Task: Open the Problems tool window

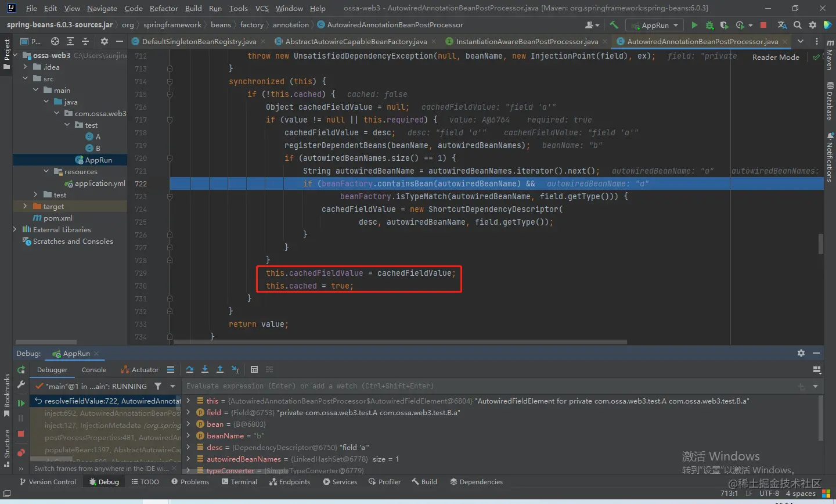Action: [190, 482]
